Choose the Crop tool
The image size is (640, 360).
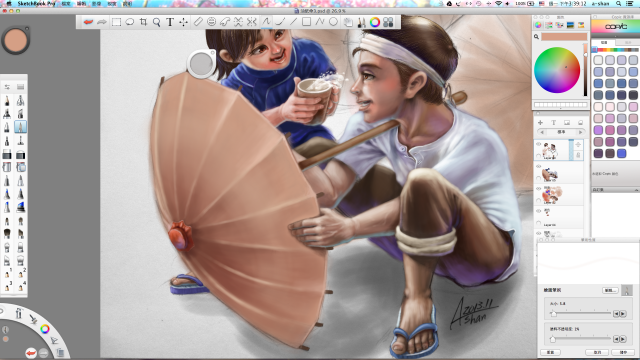coord(143,22)
